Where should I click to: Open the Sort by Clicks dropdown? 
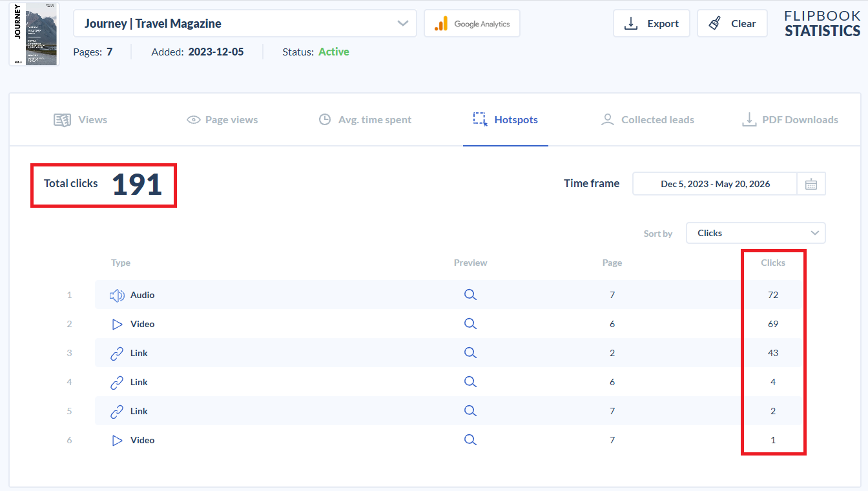point(756,233)
